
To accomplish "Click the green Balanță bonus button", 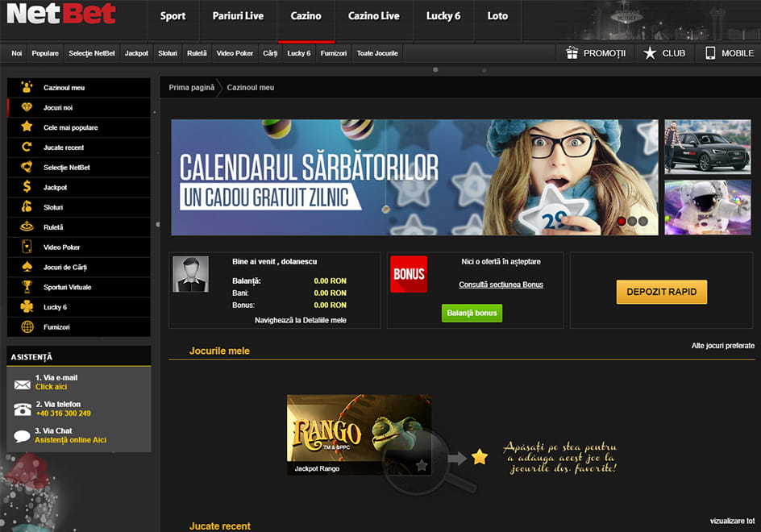I will 472,313.
